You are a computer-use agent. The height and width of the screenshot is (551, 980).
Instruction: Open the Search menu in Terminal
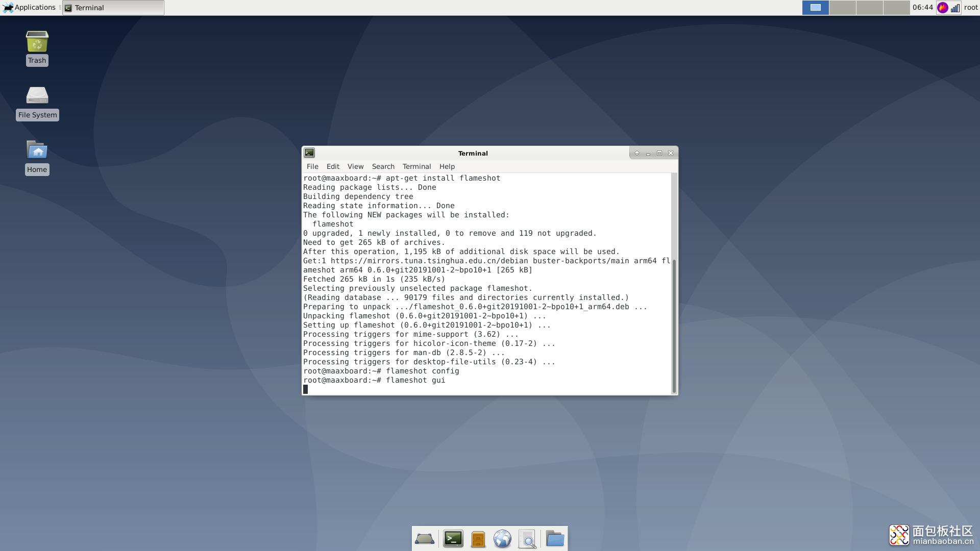(x=383, y=166)
